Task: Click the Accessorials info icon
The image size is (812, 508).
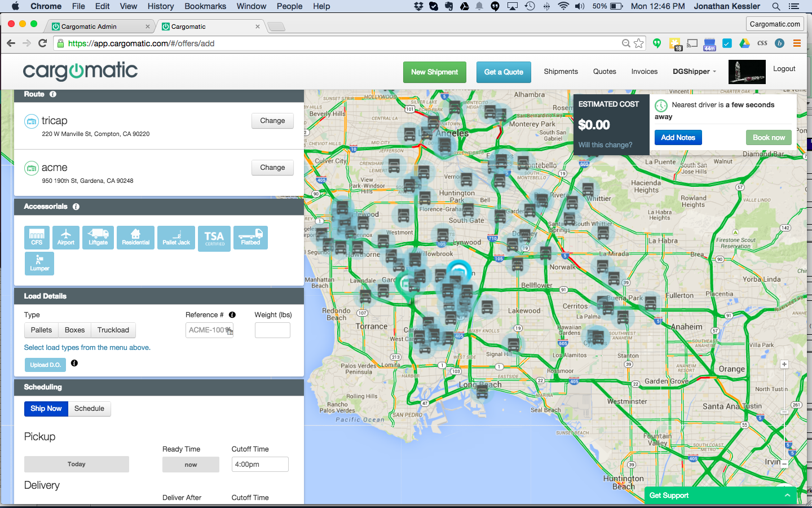Action: click(x=76, y=207)
